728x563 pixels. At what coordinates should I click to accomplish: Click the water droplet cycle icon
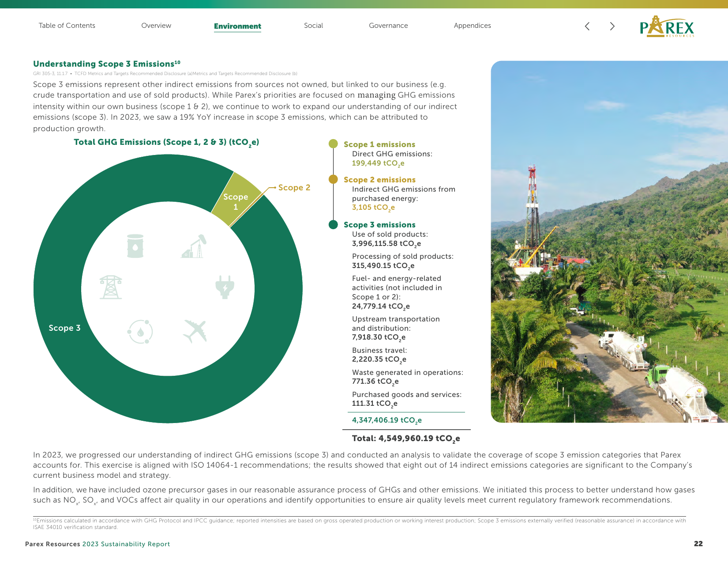click(140, 332)
